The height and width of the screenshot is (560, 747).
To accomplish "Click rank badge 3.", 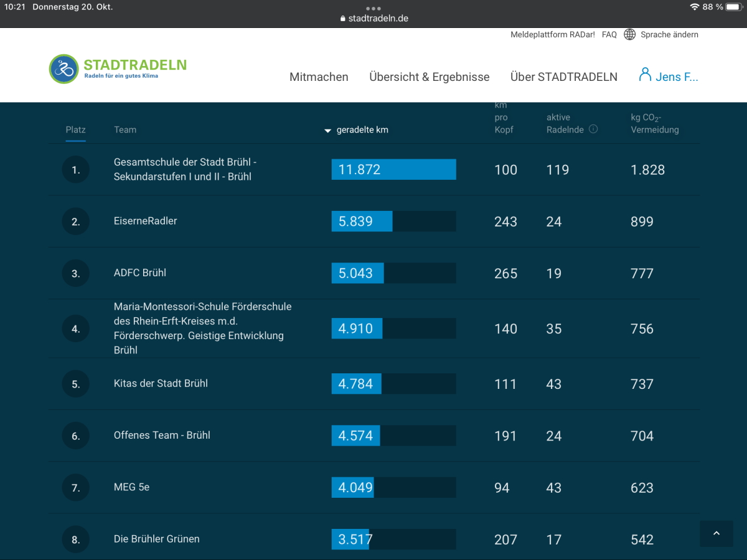I will (x=76, y=273).
